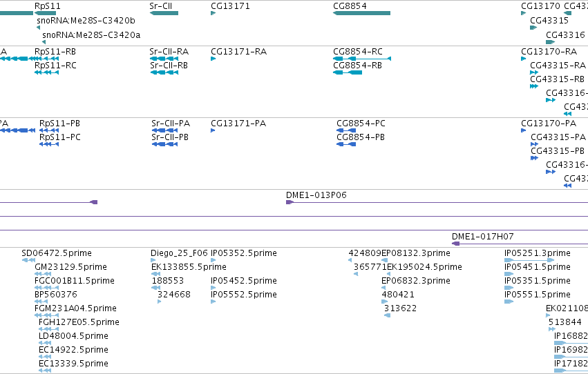588x374 pixels.
Task: Select EST FGM231A04.5prime
Action: (x=75, y=308)
